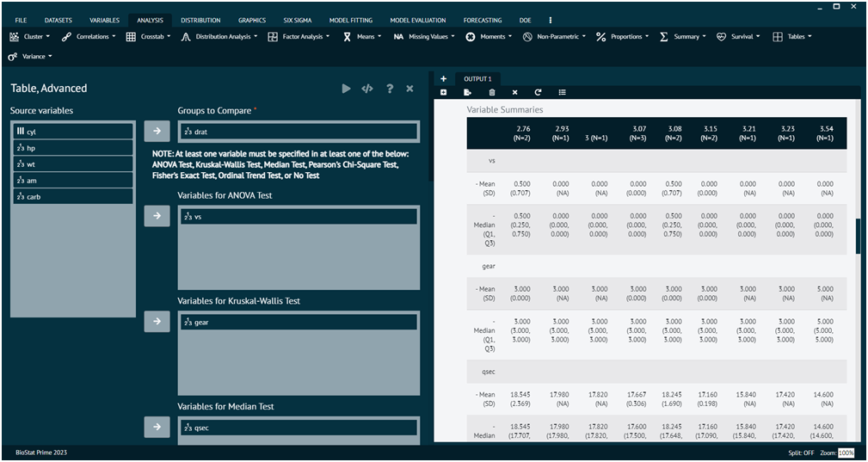The height and width of the screenshot is (462, 868).
Task: Close the Table, Advanced dialog
Action: click(409, 89)
